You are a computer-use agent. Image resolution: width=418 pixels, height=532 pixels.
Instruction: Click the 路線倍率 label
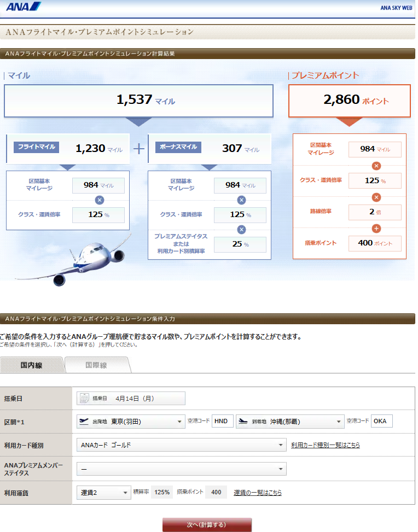click(x=321, y=212)
